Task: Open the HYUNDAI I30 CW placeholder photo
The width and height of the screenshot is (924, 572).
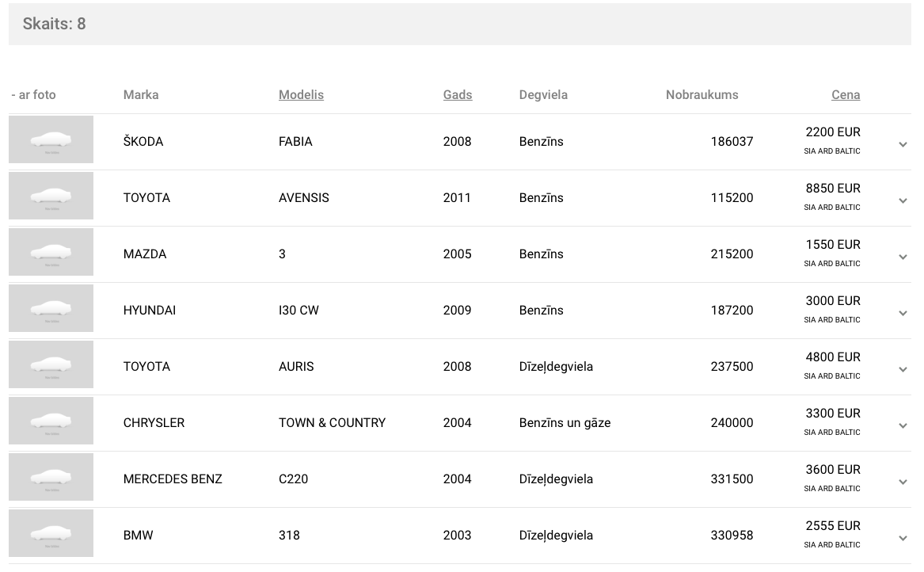Action: 51,308
